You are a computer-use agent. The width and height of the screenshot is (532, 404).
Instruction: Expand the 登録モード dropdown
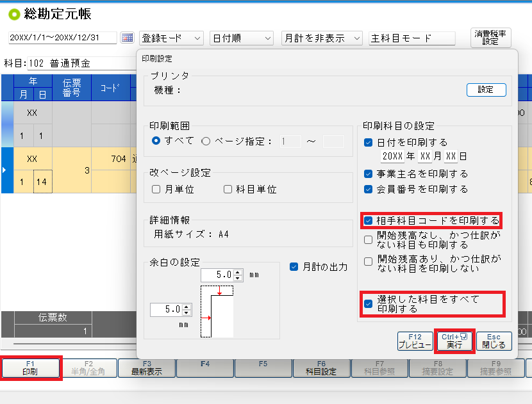[x=171, y=38]
